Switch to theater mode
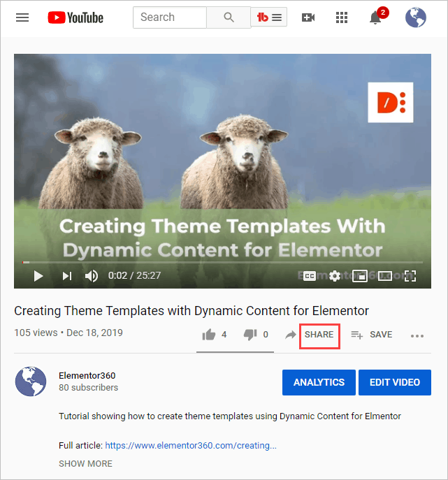This screenshot has width=448, height=480. pyautogui.click(x=384, y=276)
